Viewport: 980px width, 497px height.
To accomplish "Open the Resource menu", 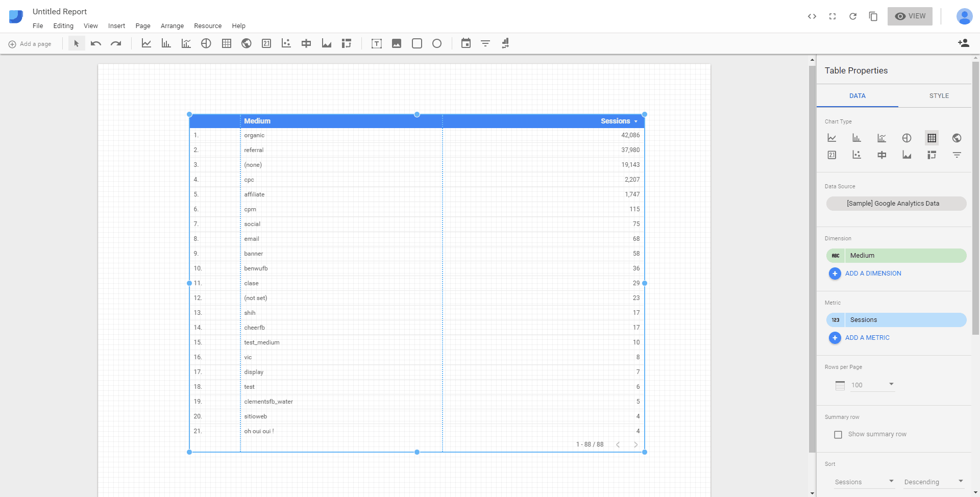I will [x=207, y=26].
